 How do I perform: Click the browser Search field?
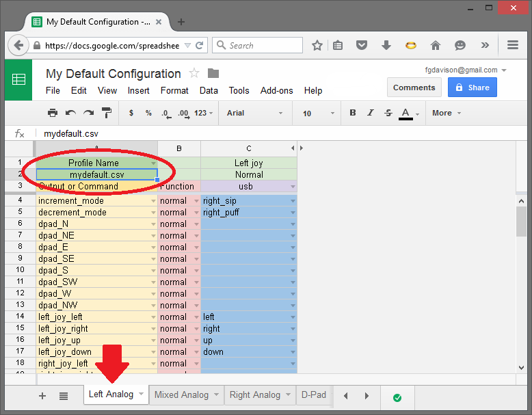point(258,45)
